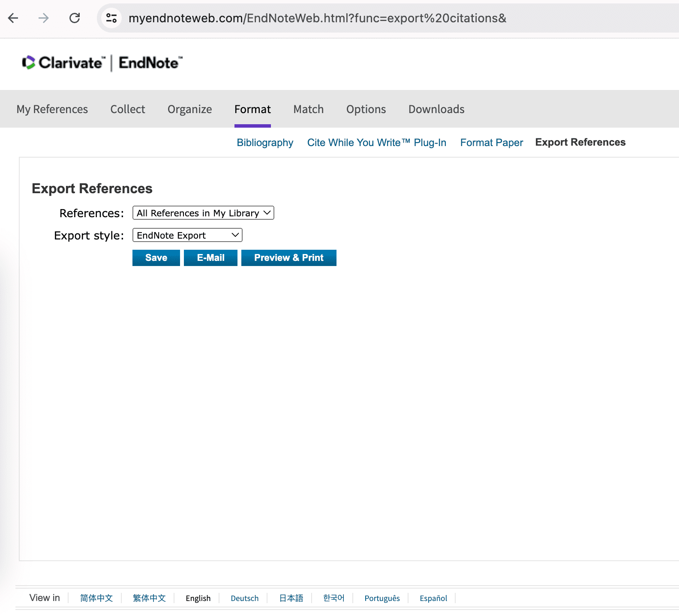679x616 pixels.
Task: Click the browser forward arrow
Action: [43, 18]
